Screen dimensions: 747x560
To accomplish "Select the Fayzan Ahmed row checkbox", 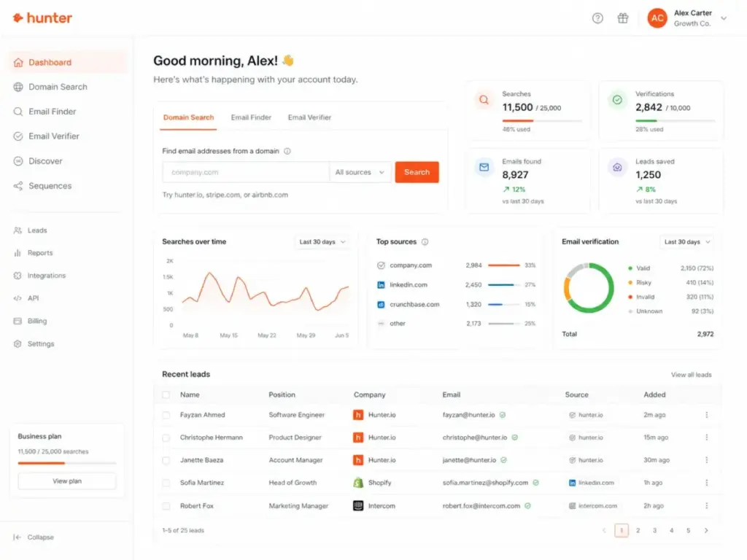I will pyautogui.click(x=166, y=415).
